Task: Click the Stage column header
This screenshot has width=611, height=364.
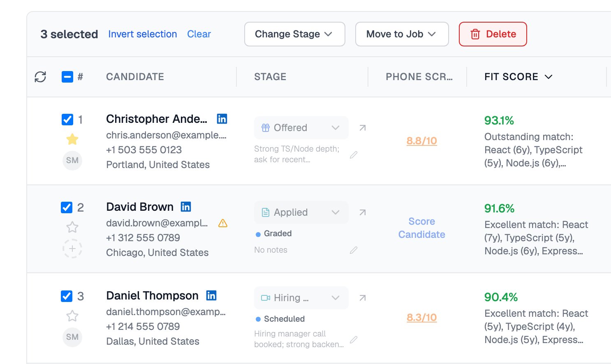Action: (x=270, y=77)
